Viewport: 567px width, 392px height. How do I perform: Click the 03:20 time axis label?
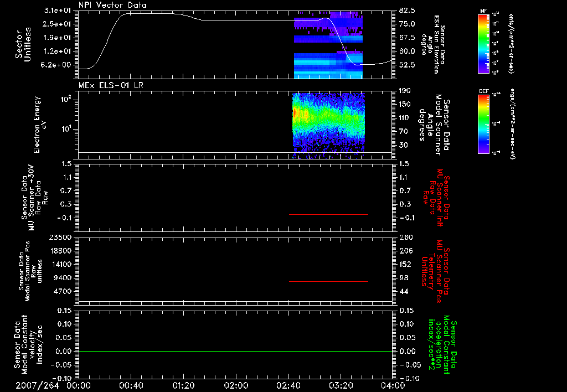click(341, 385)
